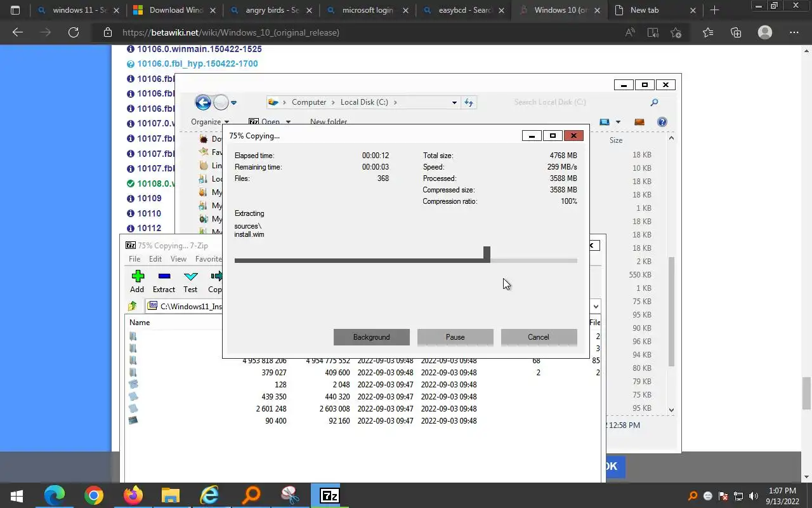
Task: Open Firefox from the taskbar
Action: click(133, 496)
